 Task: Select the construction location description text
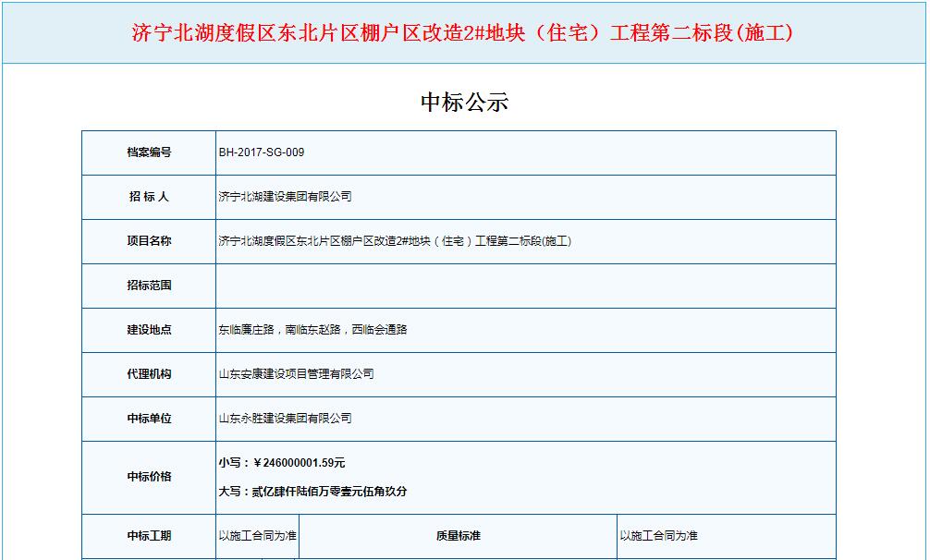[x=312, y=330]
